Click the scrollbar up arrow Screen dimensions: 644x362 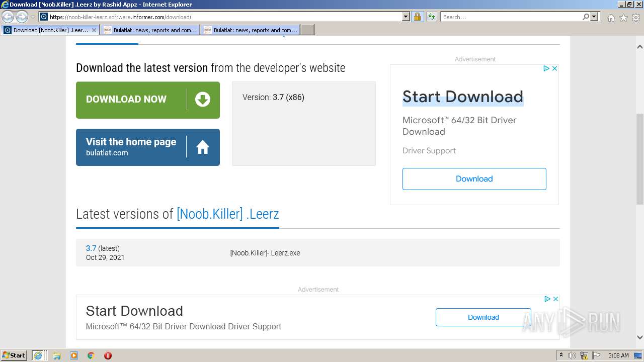pyautogui.click(x=640, y=47)
